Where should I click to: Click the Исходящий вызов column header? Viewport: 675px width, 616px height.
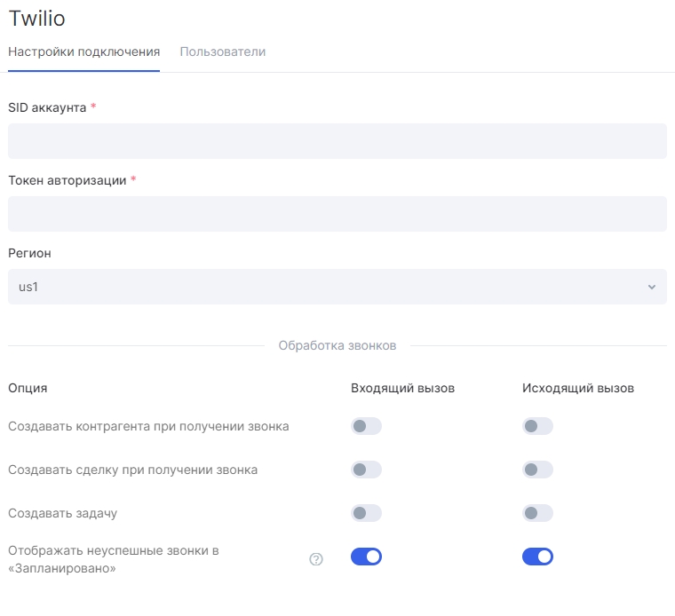coord(577,388)
